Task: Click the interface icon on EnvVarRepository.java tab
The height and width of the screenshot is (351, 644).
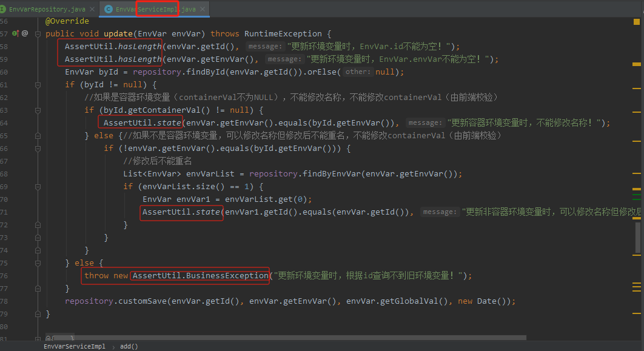Action: [2, 9]
